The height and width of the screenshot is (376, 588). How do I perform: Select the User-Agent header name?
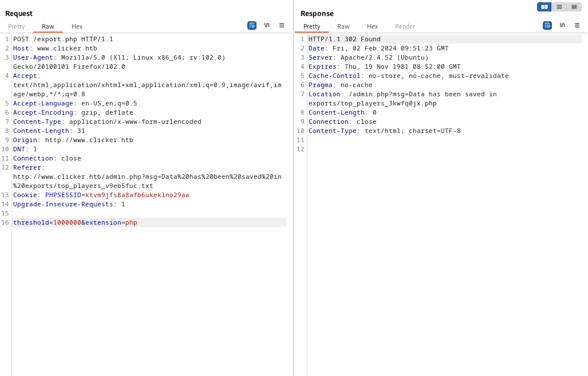click(33, 57)
